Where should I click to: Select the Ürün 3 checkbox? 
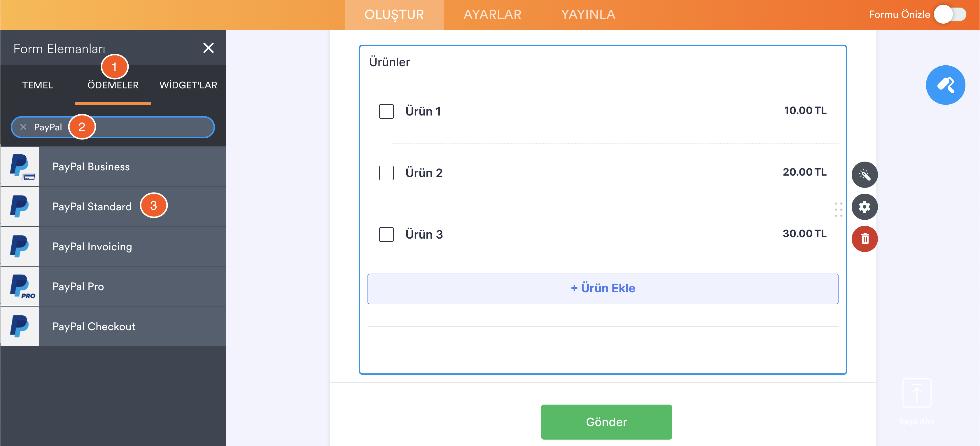(386, 235)
